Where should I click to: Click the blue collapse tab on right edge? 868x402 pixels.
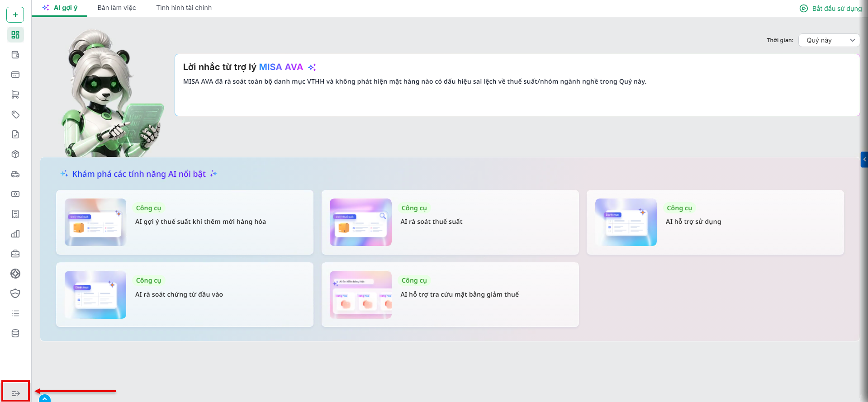[864, 160]
